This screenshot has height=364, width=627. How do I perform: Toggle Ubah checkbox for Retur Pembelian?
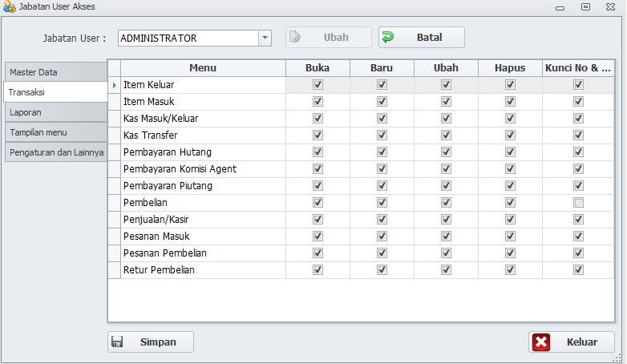pyautogui.click(x=446, y=270)
